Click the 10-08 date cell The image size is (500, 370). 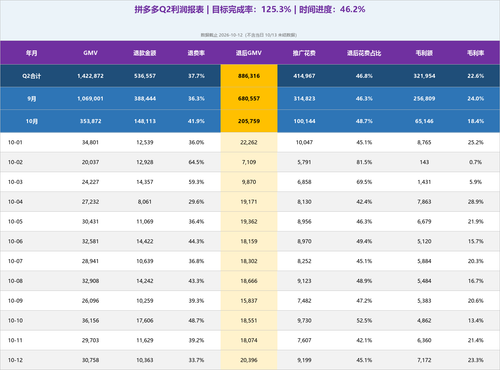[x=15, y=281]
